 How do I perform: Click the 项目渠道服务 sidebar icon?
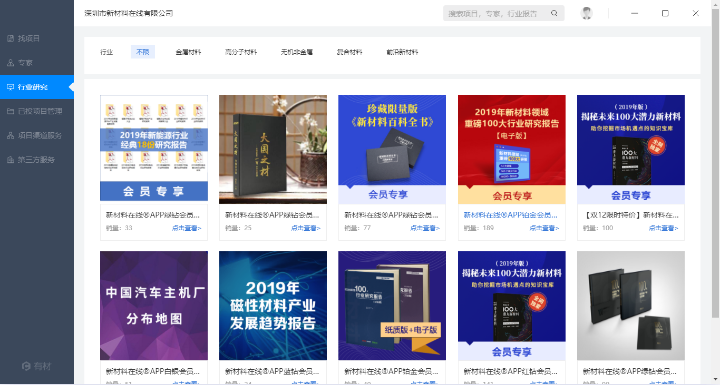pos(11,136)
